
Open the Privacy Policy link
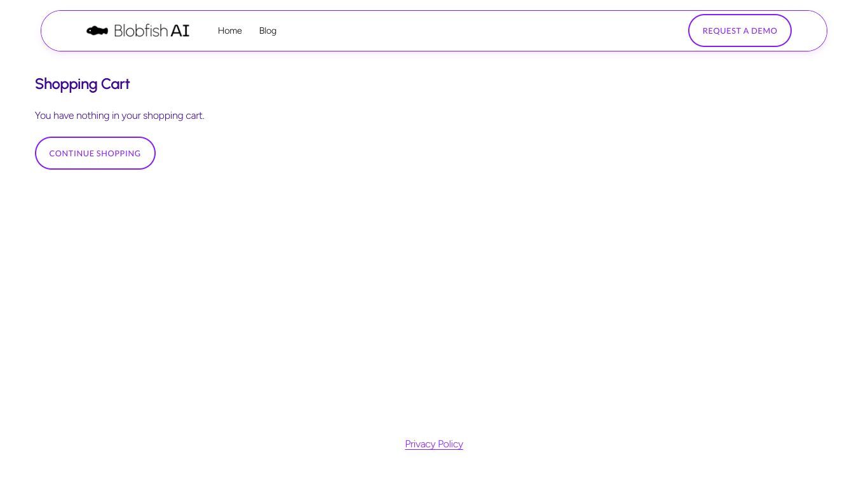coord(433,444)
